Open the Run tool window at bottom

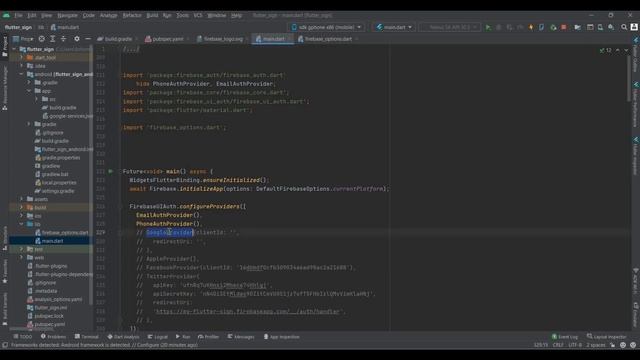(183, 337)
